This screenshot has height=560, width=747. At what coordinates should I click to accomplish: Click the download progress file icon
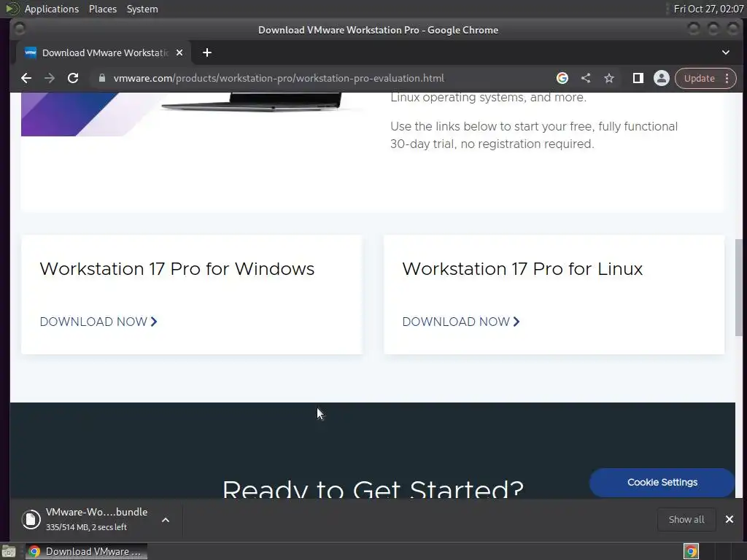pos(31,519)
